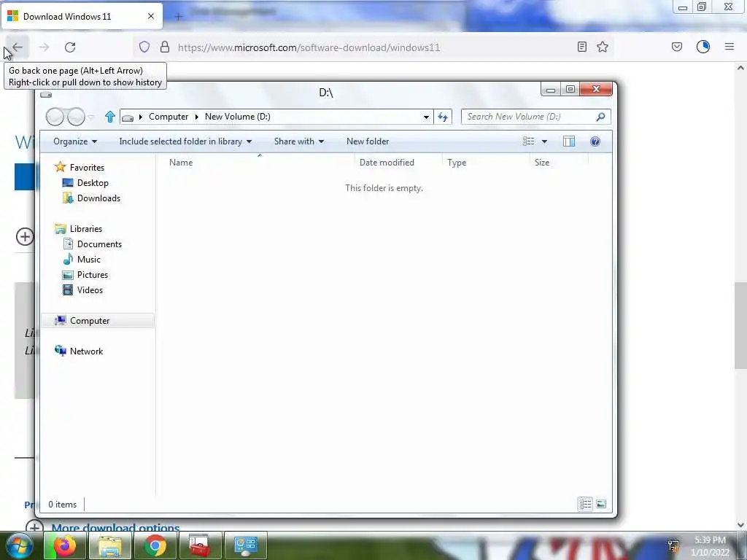The image size is (747, 560).
Task: Click the Firefox address bar URL
Action: [x=309, y=47]
